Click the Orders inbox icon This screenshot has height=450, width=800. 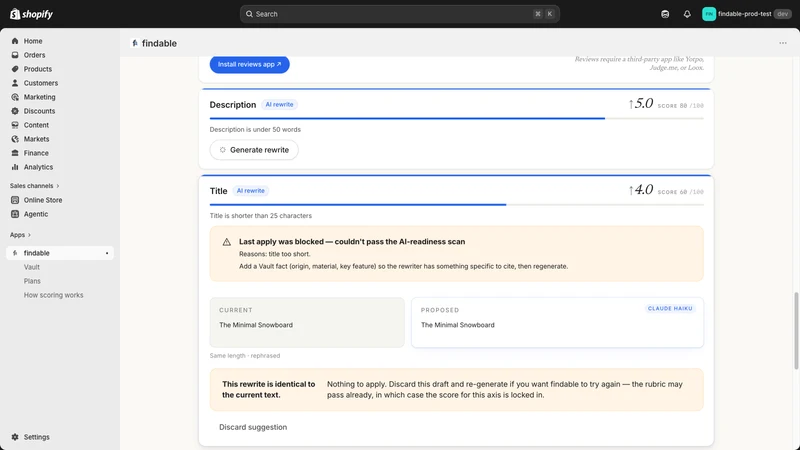(15, 55)
